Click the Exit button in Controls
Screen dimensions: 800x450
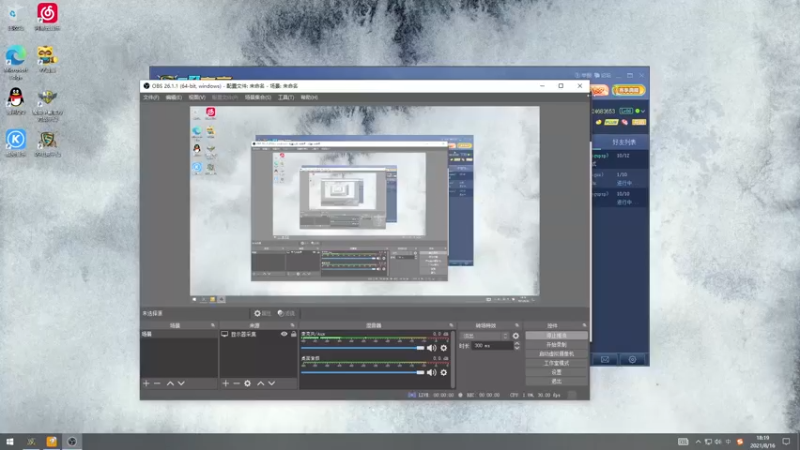tap(556, 382)
